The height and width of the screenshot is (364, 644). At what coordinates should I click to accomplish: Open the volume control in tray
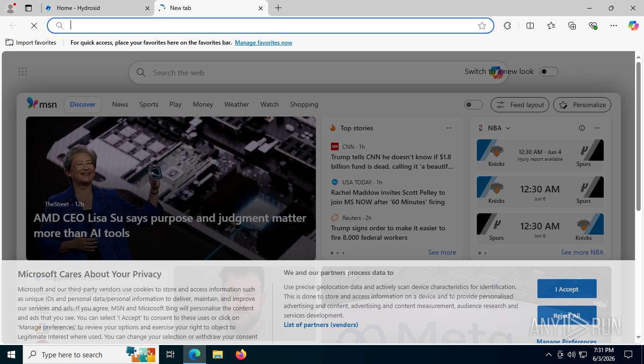click(572, 355)
